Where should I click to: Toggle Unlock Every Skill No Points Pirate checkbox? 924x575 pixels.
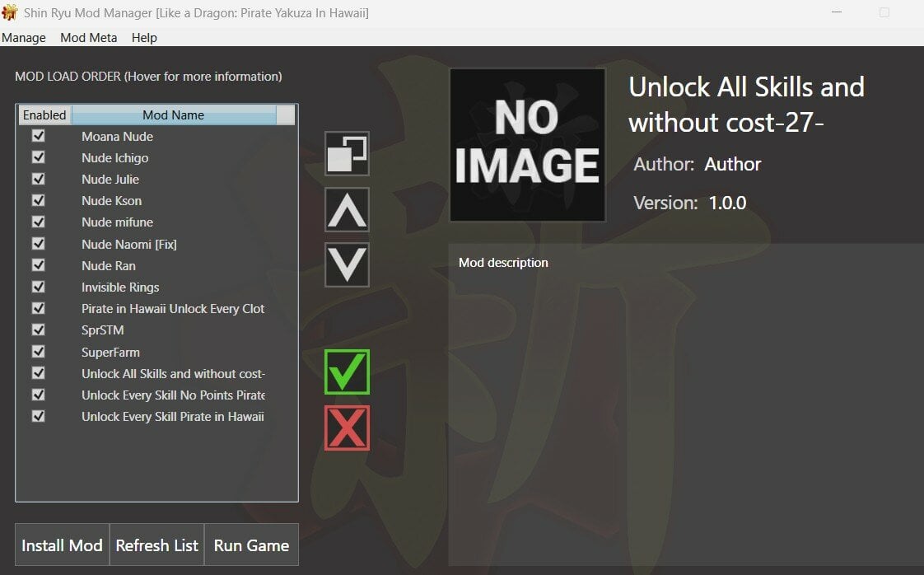pos(39,395)
